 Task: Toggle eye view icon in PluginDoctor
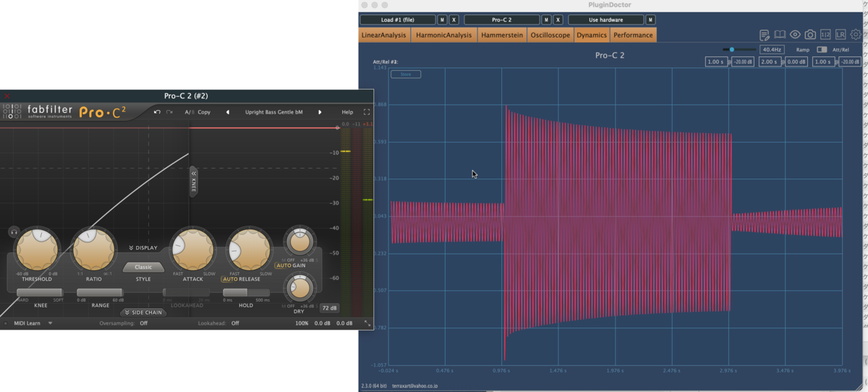pyautogui.click(x=795, y=35)
